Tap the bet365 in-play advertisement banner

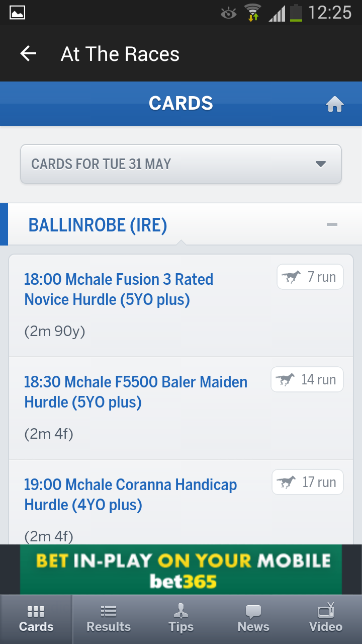coord(181,569)
